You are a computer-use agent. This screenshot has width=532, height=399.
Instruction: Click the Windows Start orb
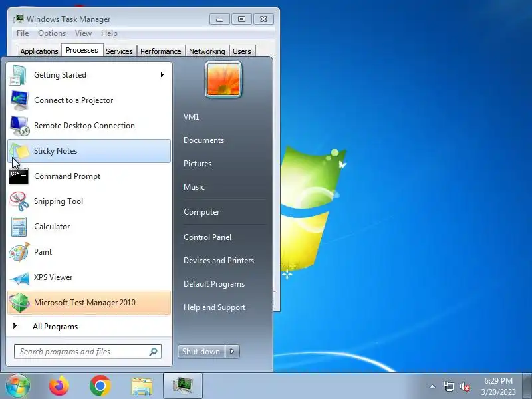(17, 386)
